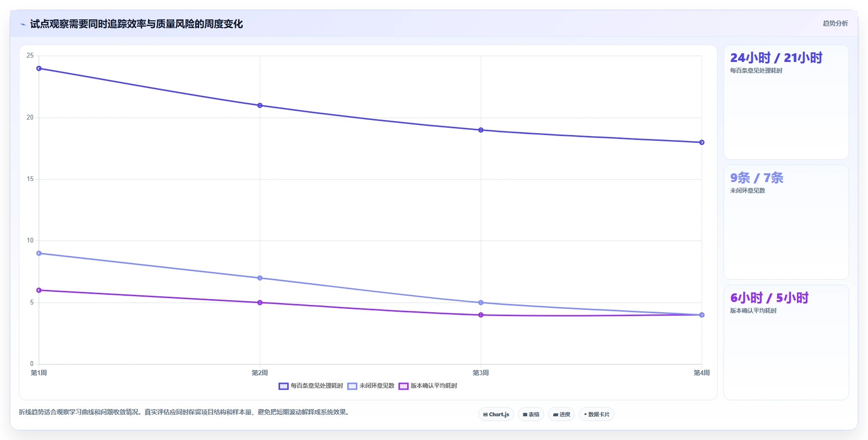Select the 未闭环意见数 point at 第3周 (5)
This screenshot has height=440, width=868.
(481, 303)
